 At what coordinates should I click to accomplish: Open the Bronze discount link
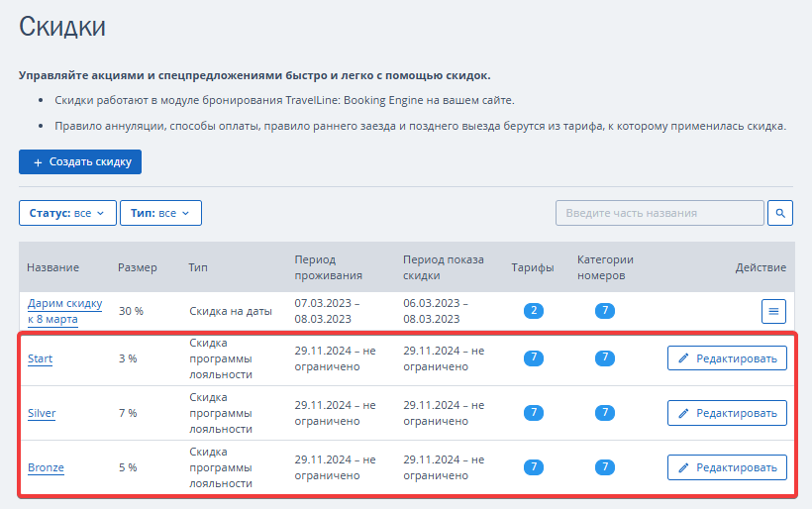(46, 467)
